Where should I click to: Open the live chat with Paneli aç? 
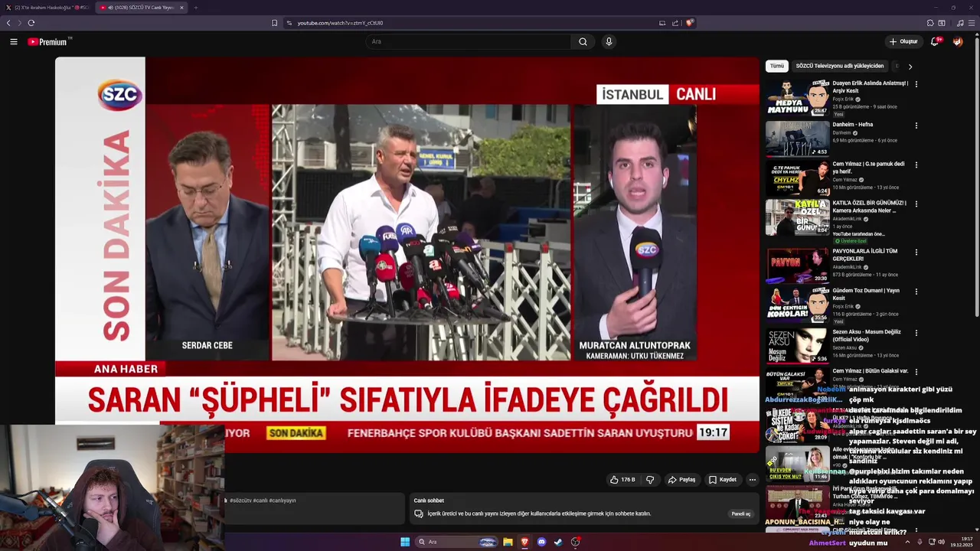741,514
